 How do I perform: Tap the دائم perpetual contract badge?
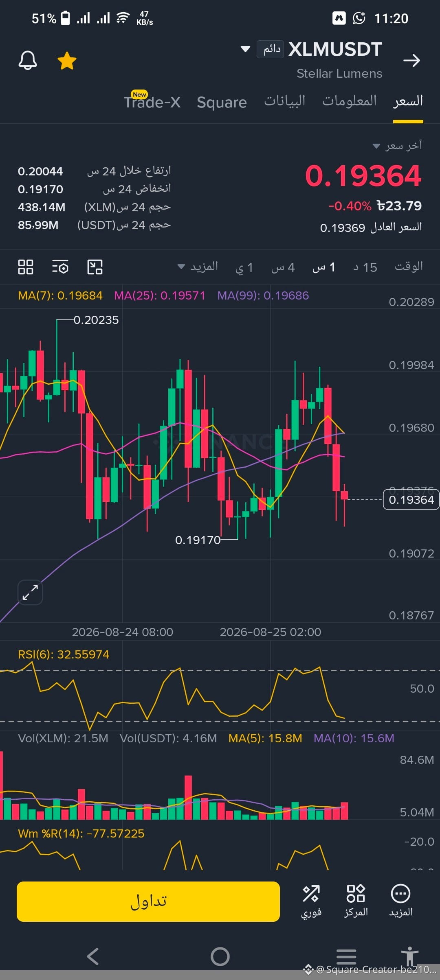pos(270,49)
